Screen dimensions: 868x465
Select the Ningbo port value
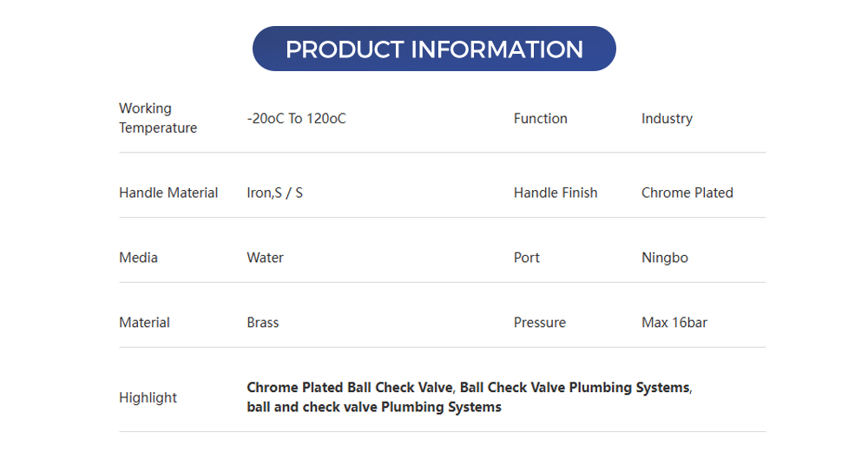click(x=664, y=258)
